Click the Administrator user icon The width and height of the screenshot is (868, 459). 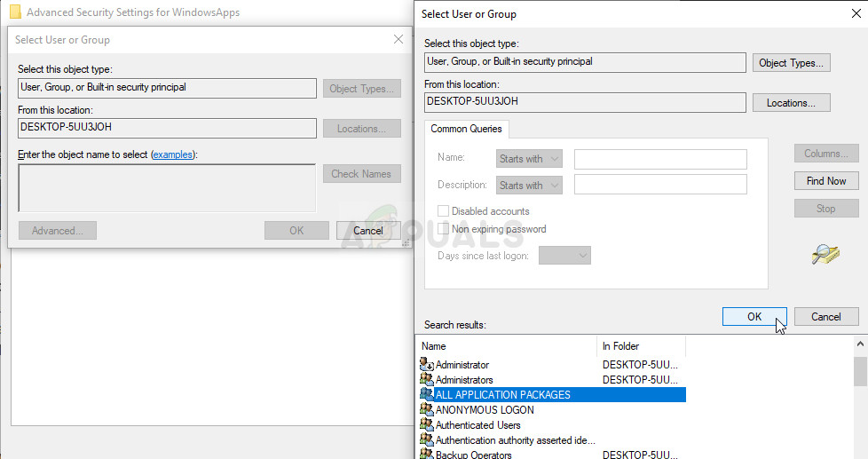(426, 364)
